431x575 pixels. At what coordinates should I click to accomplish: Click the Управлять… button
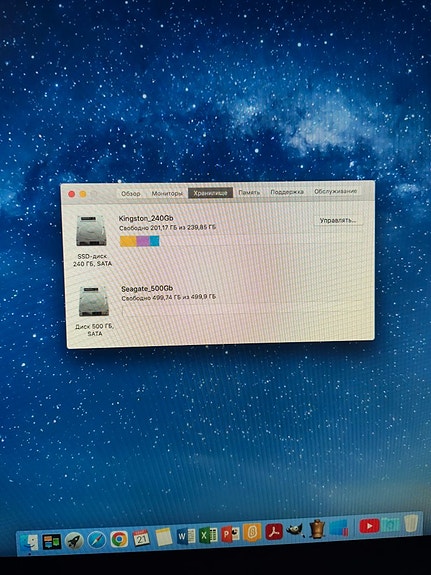[337, 220]
